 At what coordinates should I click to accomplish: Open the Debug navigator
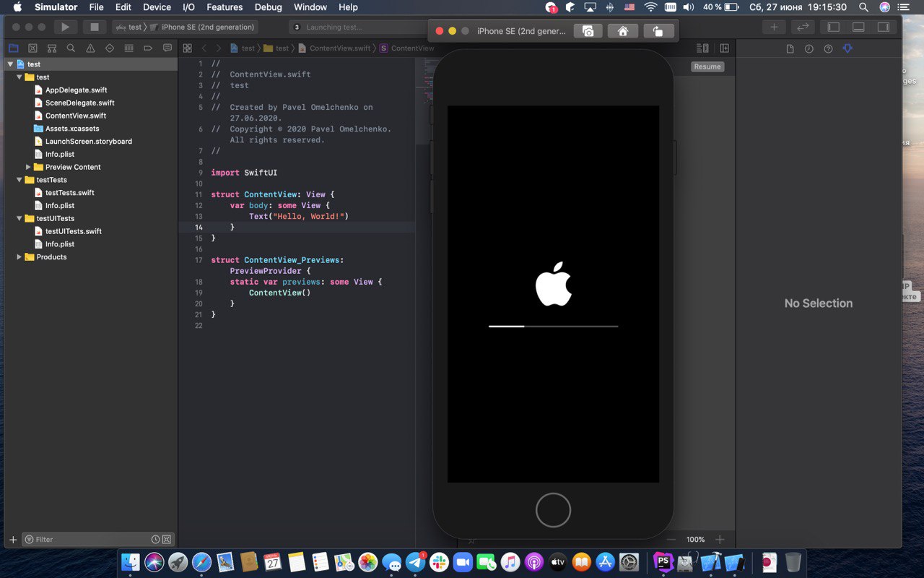129,48
